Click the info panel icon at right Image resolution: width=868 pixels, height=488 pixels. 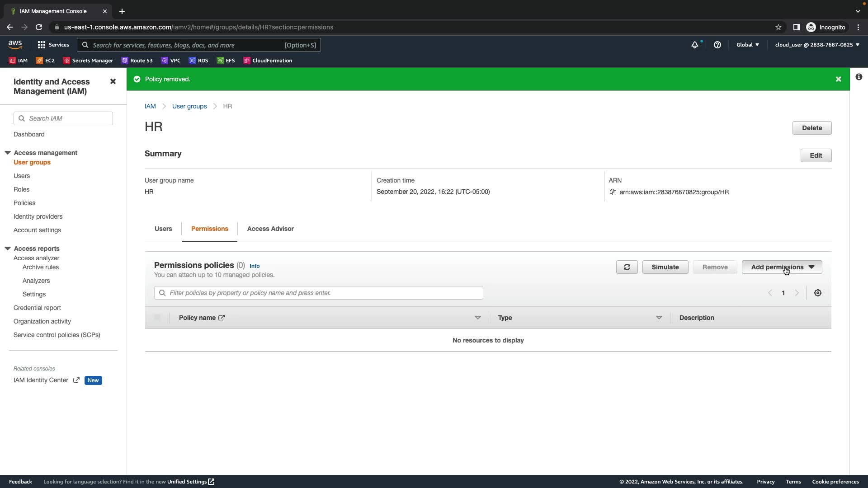pos(859,77)
